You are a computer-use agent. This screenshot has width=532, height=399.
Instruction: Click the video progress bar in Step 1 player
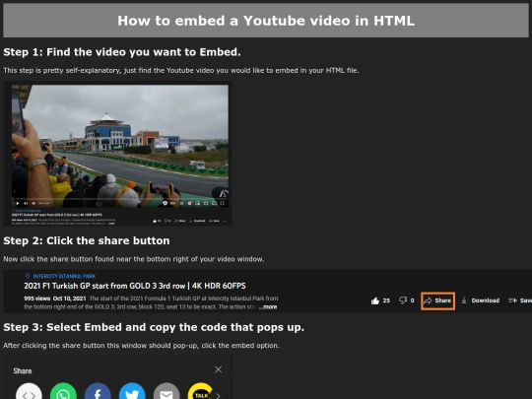click(x=120, y=199)
